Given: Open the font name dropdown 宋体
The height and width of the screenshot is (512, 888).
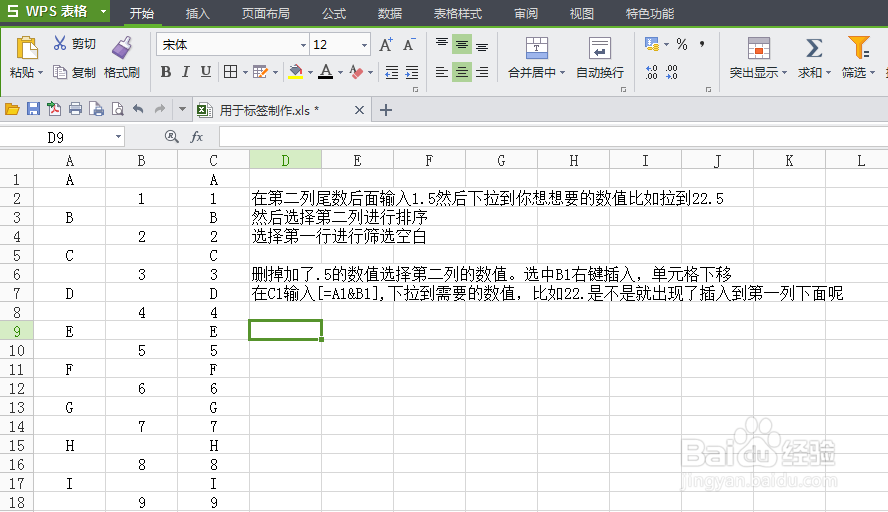Looking at the screenshot, I should (304, 45).
